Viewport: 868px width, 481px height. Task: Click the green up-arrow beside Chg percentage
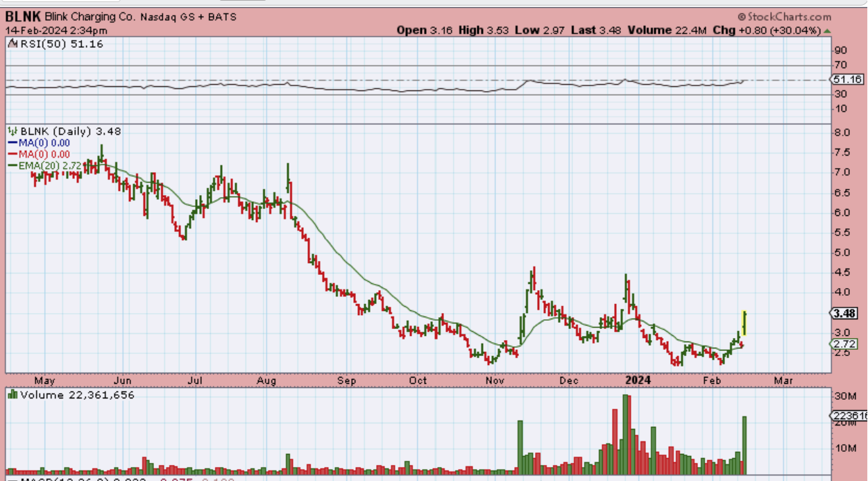click(x=826, y=31)
